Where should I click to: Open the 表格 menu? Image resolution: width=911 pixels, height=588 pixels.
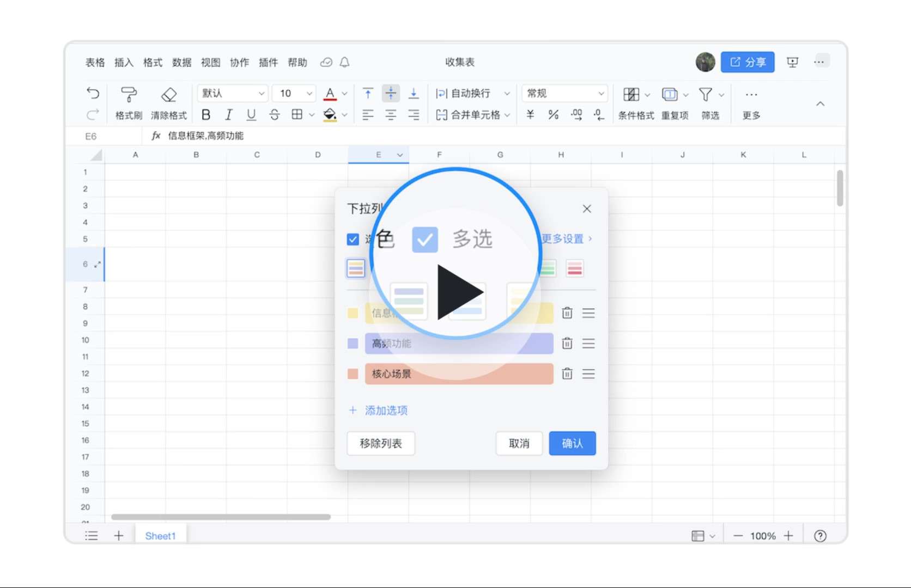95,63
